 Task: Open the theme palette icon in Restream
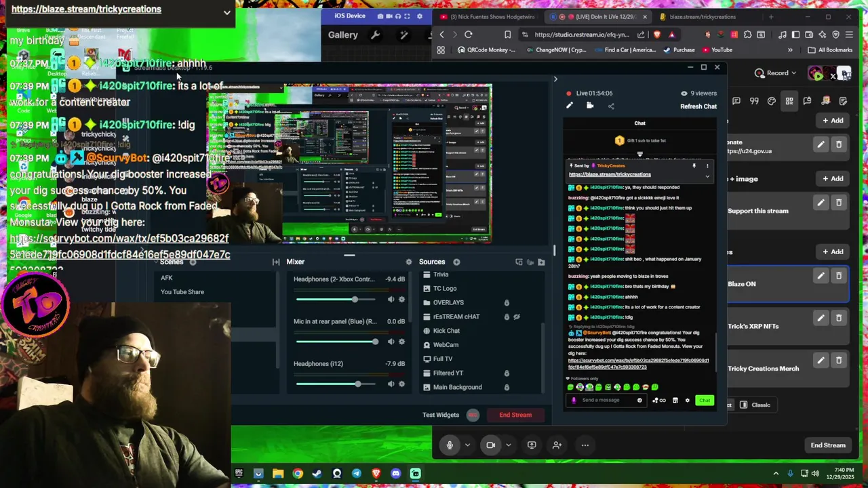[772, 101]
